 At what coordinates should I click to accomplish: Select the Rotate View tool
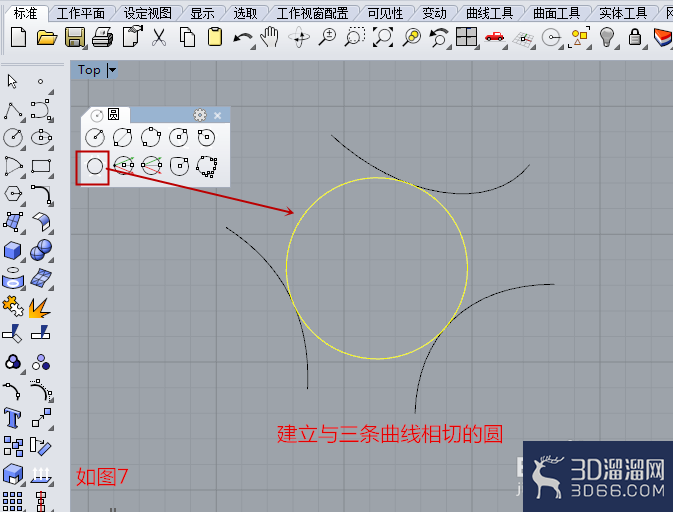pyautogui.click(x=299, y=37)
